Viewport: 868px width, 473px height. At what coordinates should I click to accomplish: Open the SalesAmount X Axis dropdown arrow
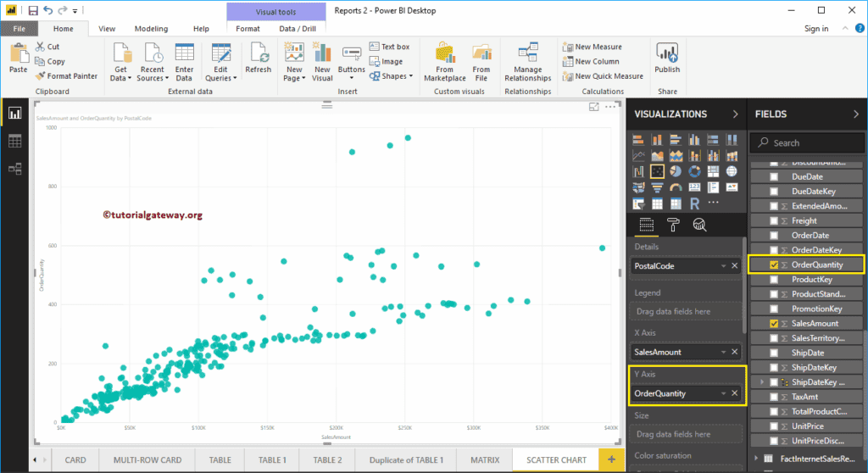[x=723, y=352]
